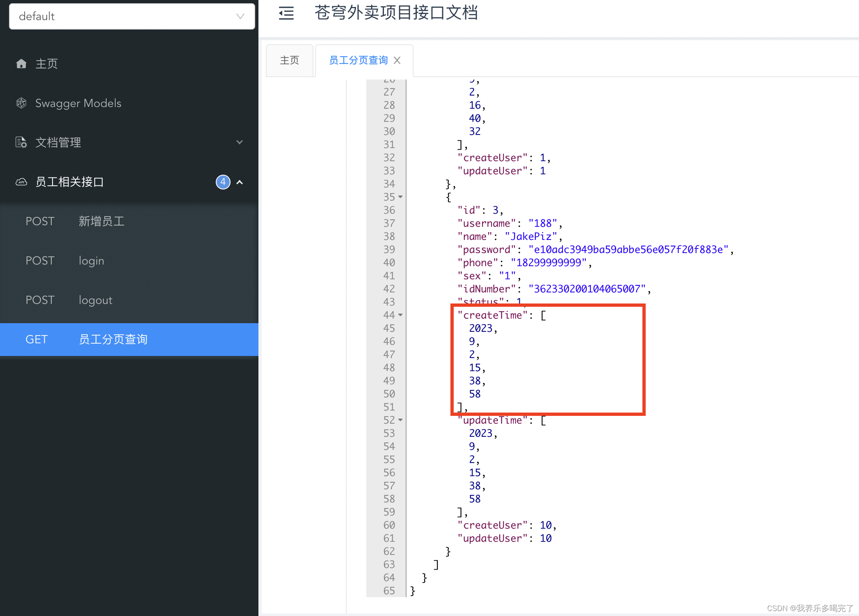Open Swagger Models in the sidebar
Image resolution: width=859 pixels, height=616 pixels.
pos(129,103)
